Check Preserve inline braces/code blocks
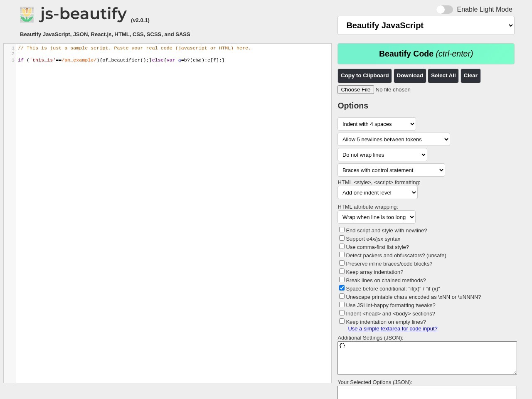Image resolution: width=532 pixels, height=399 pixels. pyautogui.click(x=342, y=263)
